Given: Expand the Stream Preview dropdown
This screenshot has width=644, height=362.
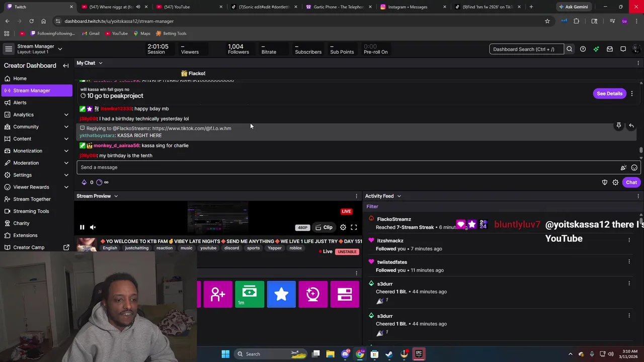Looking at the screenshot, I should [116, 196].
